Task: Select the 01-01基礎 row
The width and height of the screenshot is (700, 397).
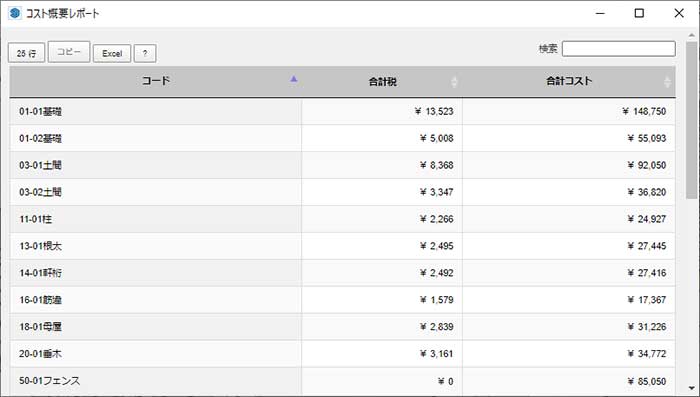Action: pos(342,111)
